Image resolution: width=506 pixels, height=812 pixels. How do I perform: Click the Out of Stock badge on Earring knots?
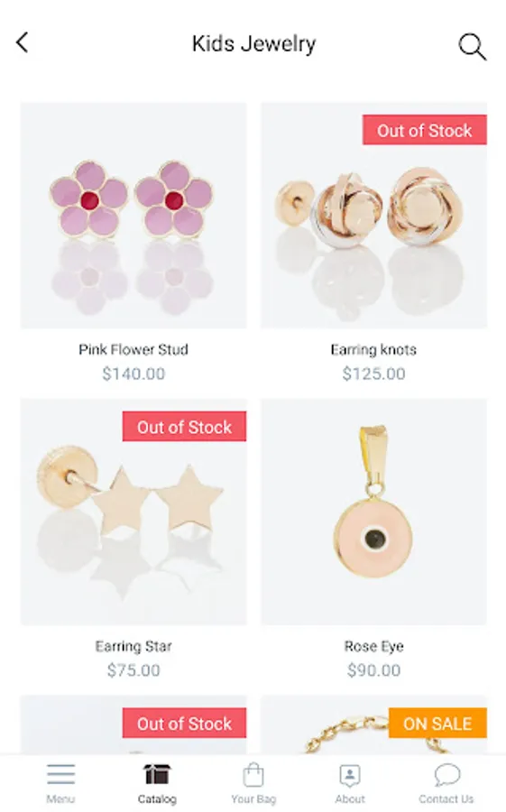pos(425,130)
